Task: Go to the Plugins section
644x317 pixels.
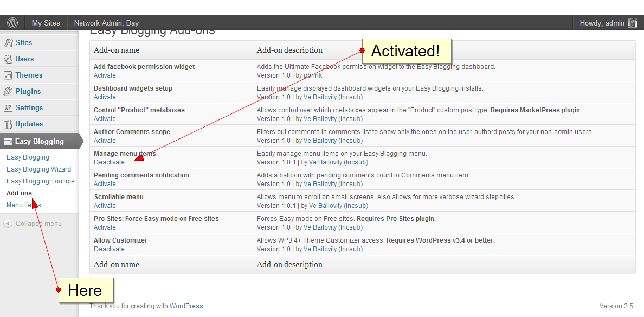Action: 28,91
